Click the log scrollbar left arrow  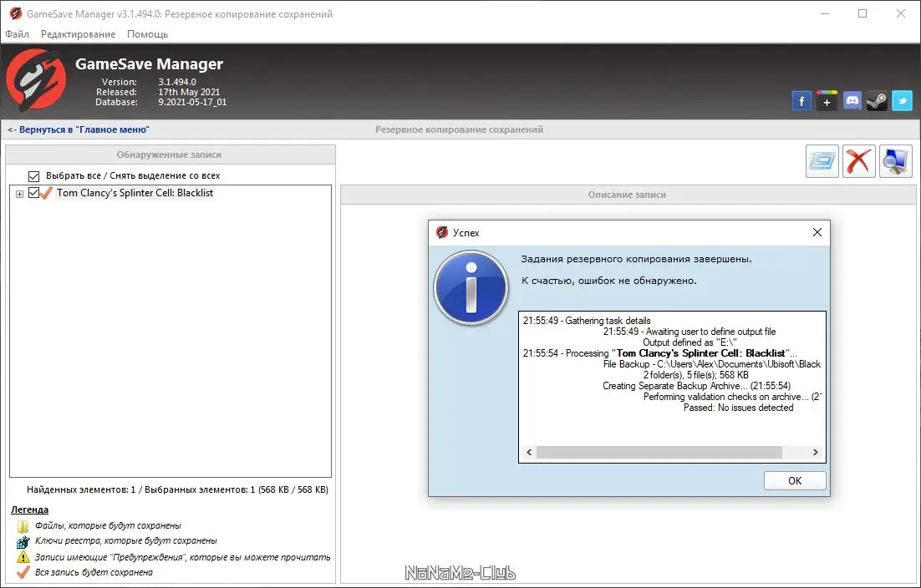tap(529, 452)
